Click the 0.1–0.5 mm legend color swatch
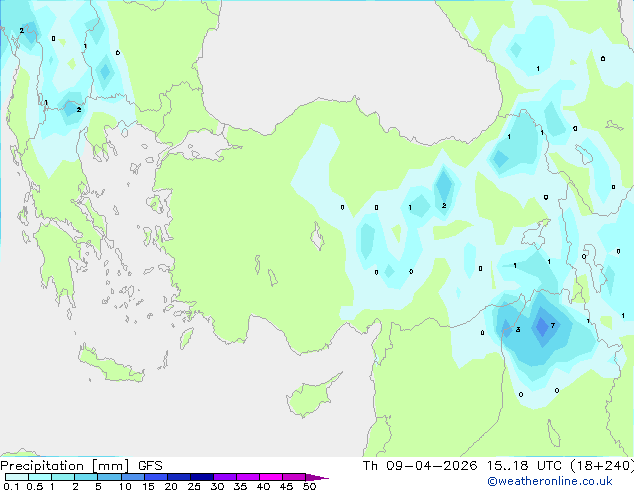634x490 pixels. click(x=17, y=477)
